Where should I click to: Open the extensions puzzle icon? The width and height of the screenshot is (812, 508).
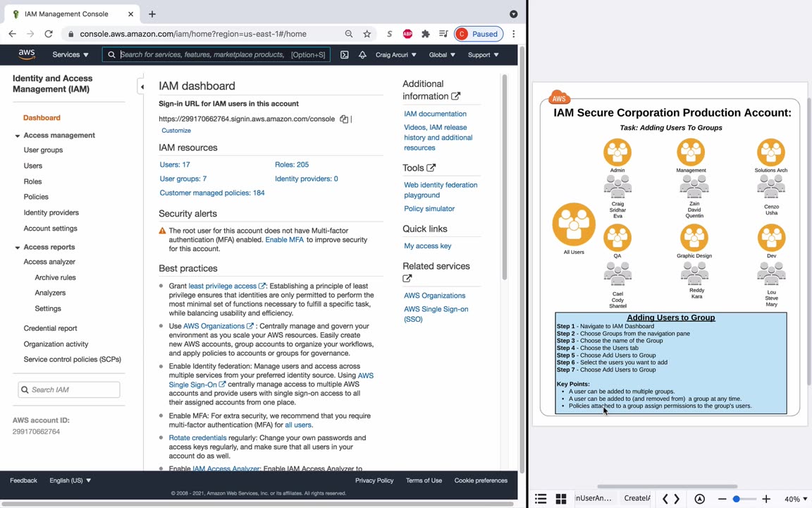(x=426, y=34)
